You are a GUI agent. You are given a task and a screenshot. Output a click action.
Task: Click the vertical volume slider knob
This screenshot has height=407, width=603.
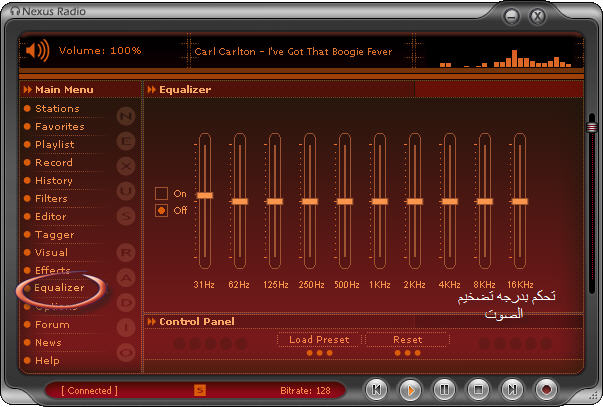(x=592, y=127)
